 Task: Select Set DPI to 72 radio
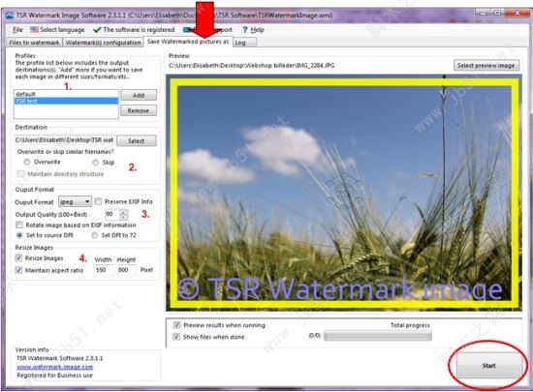95,235
